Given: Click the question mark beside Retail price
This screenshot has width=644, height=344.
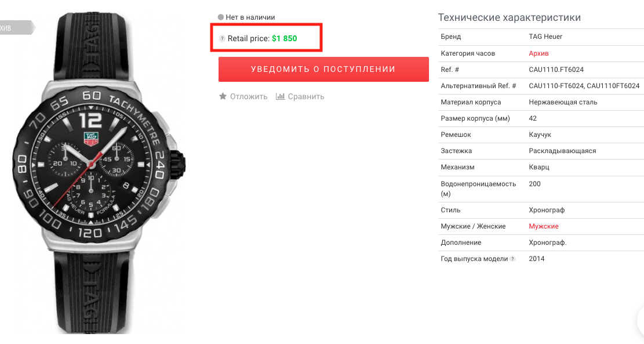Looking at the screenshot, I should (x=222, y=39).
